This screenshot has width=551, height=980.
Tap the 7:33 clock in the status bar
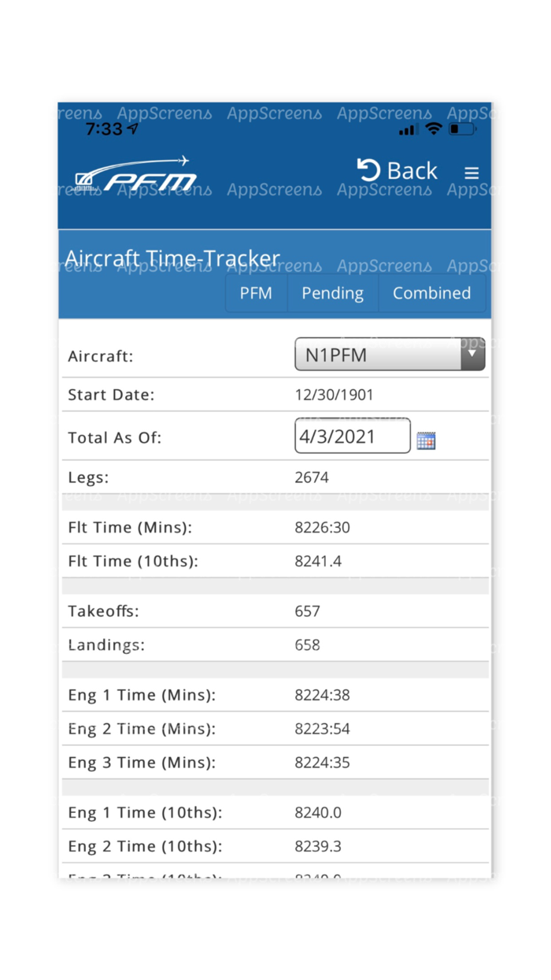[102, 128]
